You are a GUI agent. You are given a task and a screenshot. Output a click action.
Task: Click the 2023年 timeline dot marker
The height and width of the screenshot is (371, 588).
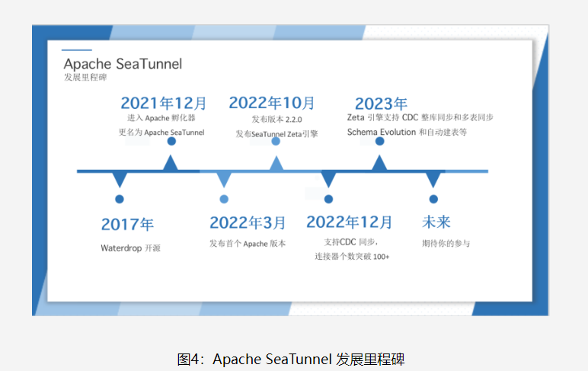tap(379, 142)
